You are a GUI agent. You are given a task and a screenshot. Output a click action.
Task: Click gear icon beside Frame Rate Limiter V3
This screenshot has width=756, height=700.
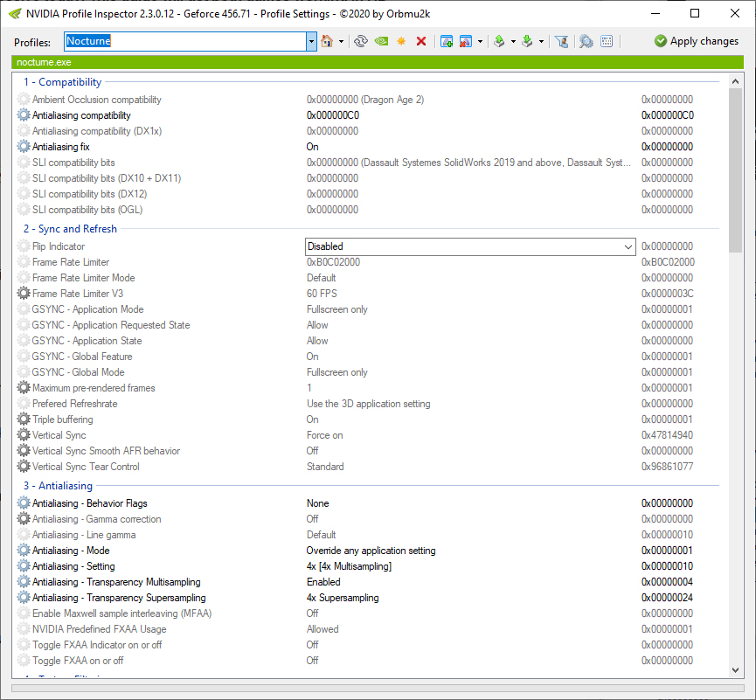pyautogui.click(x=23, y=294)
